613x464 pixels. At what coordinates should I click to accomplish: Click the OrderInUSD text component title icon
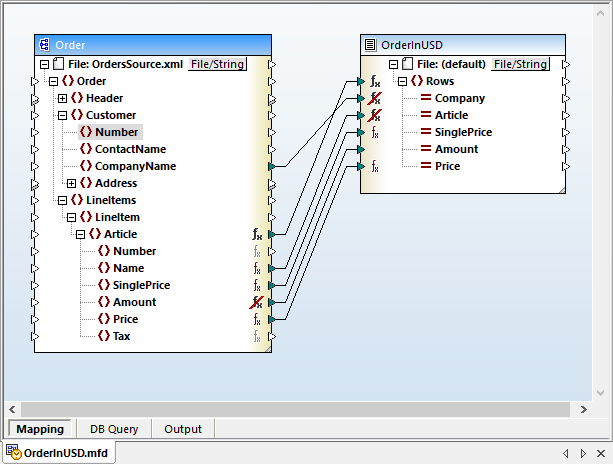(370, 45)
